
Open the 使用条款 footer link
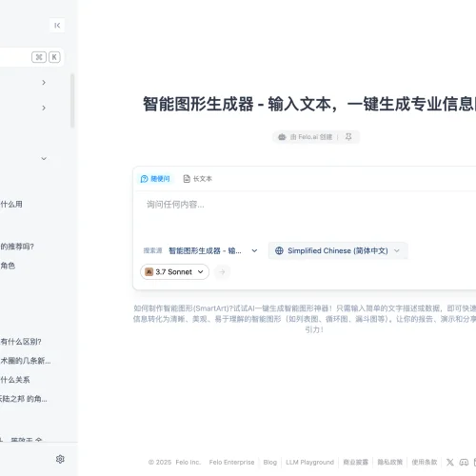click(425, 462)
